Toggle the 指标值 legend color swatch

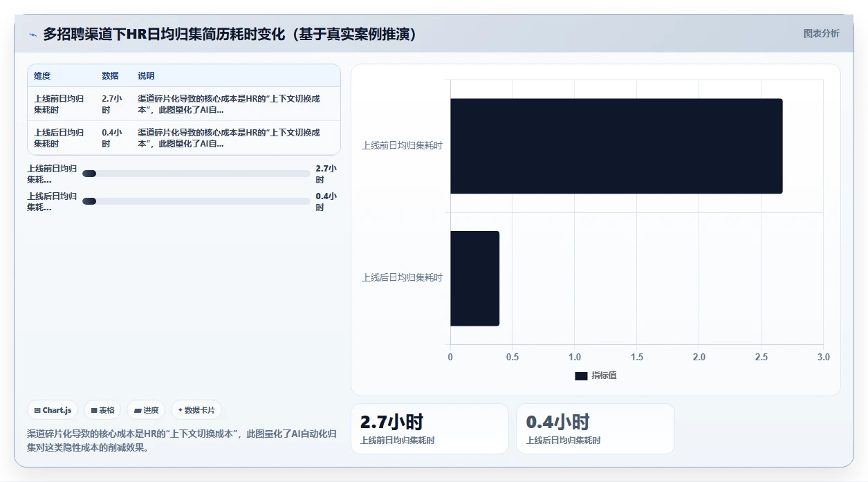tap(581, 376)
